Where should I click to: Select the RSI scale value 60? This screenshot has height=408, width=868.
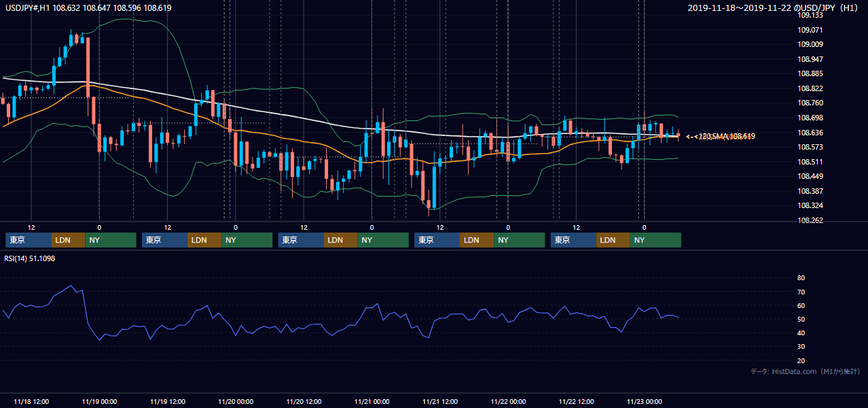pyautogui.click(x=801, y=305)
